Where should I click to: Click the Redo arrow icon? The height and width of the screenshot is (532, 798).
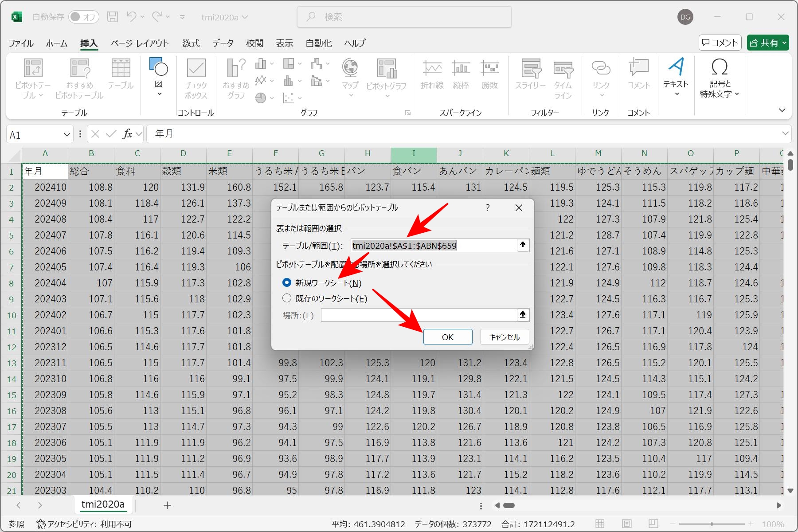(x=157, y=17)
